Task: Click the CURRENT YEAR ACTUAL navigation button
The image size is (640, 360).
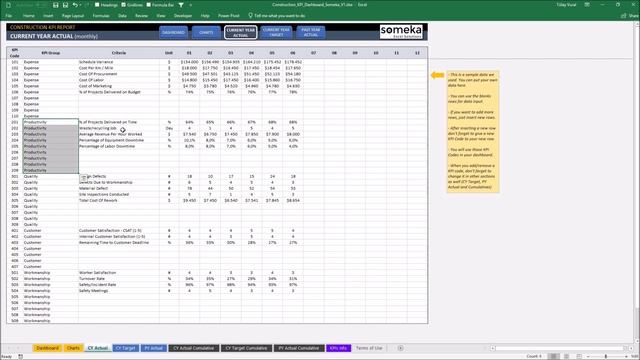Action: [240, 32]
